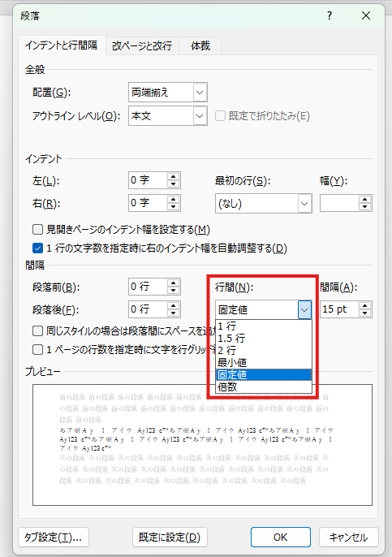Enable 見開きページのインデント幅を設定する checkbox
This screenshot has height=557, width=392.
37,230
